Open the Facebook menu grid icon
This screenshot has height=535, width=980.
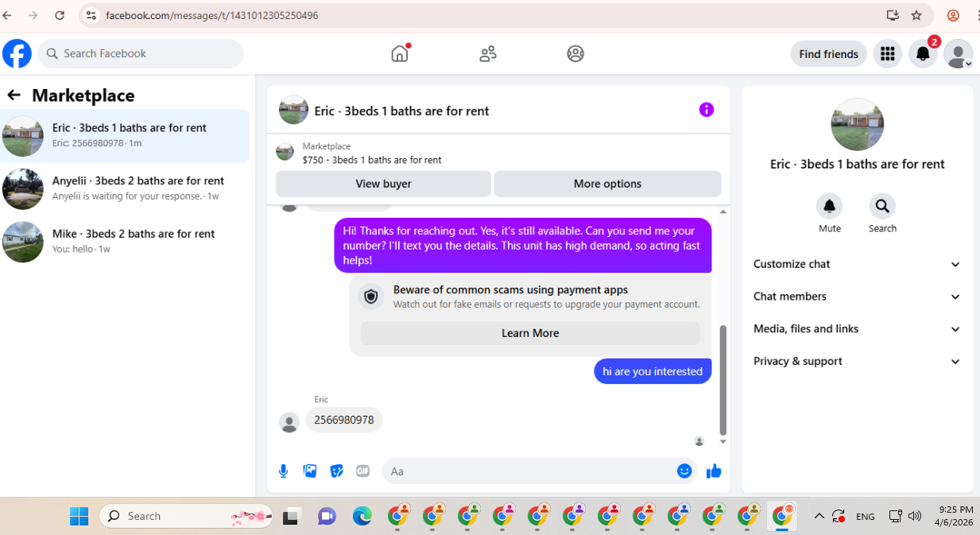tap(888, 53)
